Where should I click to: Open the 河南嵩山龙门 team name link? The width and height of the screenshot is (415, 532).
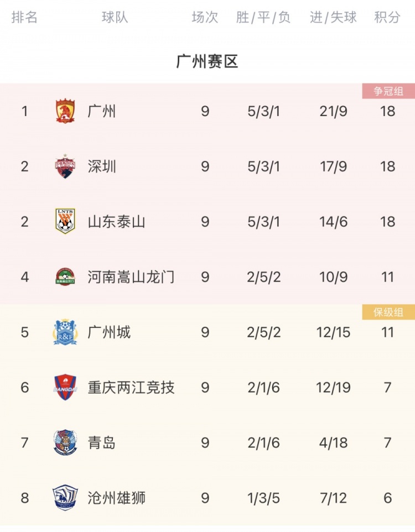tap(131, 277)
